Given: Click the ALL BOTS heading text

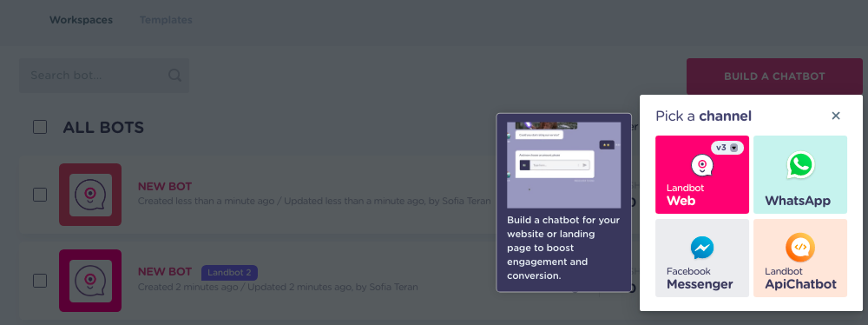Looking at the screenshot, I should click(103, 128).
